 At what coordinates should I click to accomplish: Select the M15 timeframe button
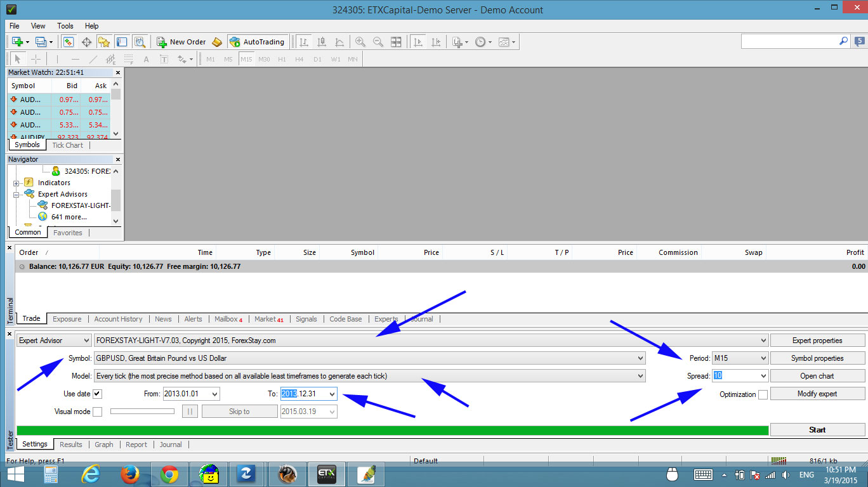pos(246,59)
